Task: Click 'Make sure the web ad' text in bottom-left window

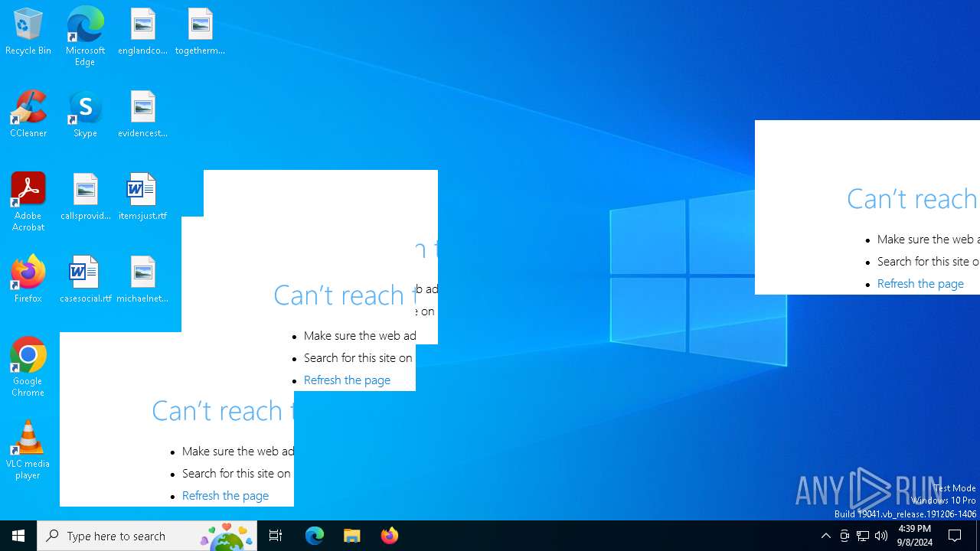Action: [238, 451]
